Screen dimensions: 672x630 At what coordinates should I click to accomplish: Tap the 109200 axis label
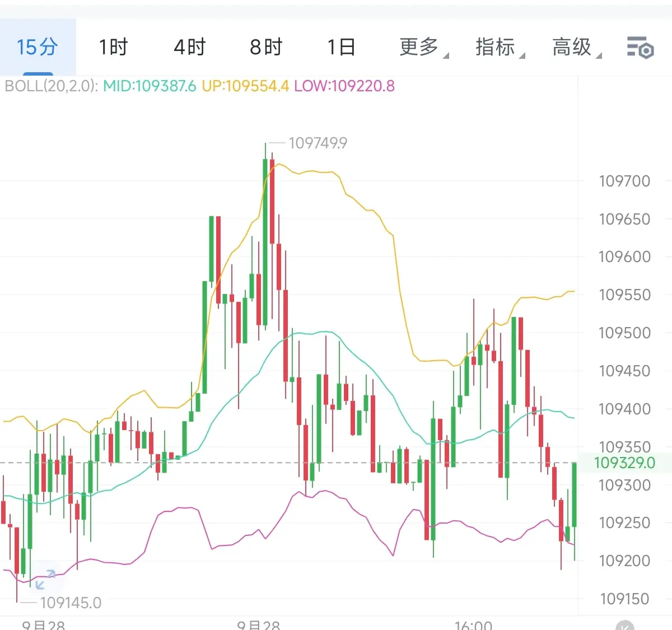pos(624,561)
